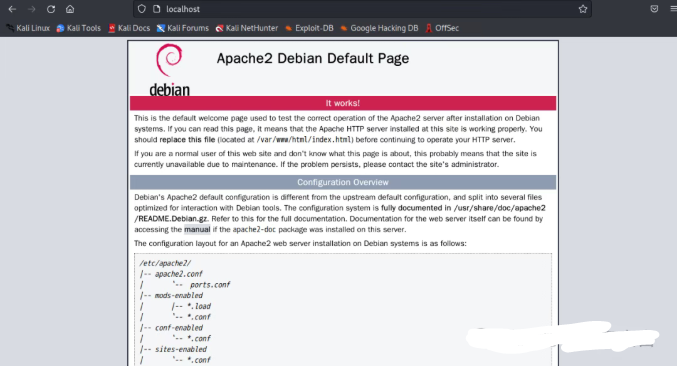679x367 pixels.
Task: Follow the manual link in text
Action: click(x=197, y=229)
